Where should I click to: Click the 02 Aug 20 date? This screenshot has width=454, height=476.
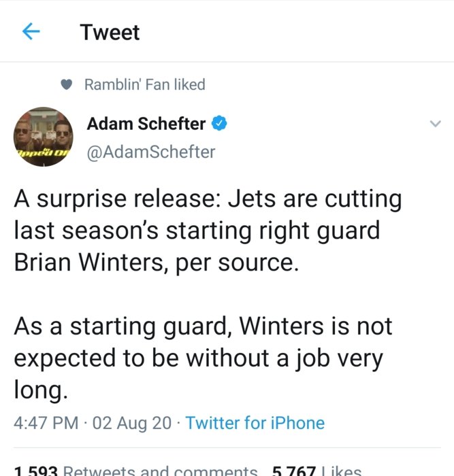coord(132,423)
